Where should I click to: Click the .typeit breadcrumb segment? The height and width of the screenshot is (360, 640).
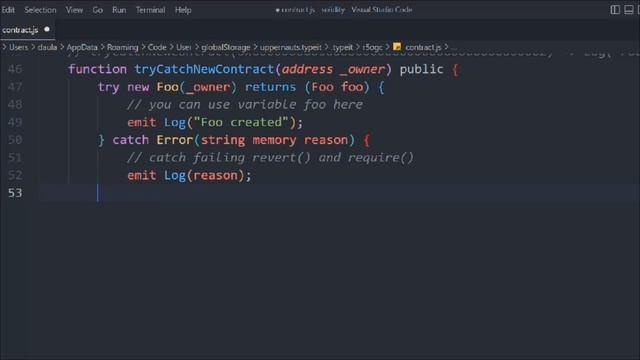342,47
